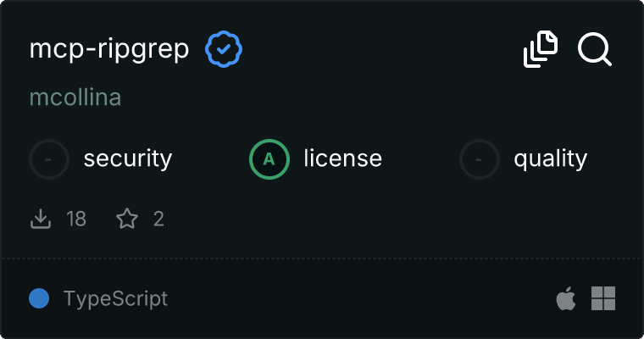Screen dimensions: 644x339
Task: Click the TypeScript language label
Action: pyautogui.click(x=115, y=298)
